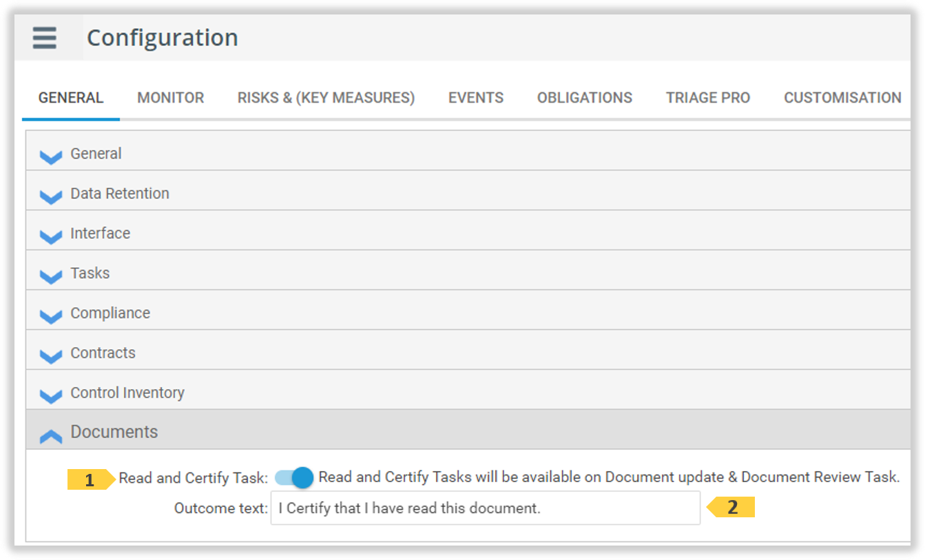The image size is (925, 560).
Task: Click the Documents section header
Action: tap(114, 432)
